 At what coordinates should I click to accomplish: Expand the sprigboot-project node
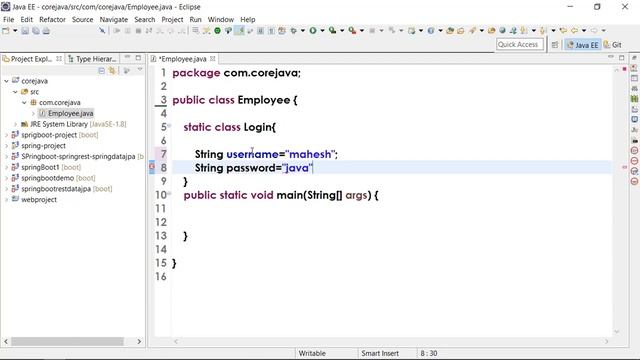click(x=7, y=135)
